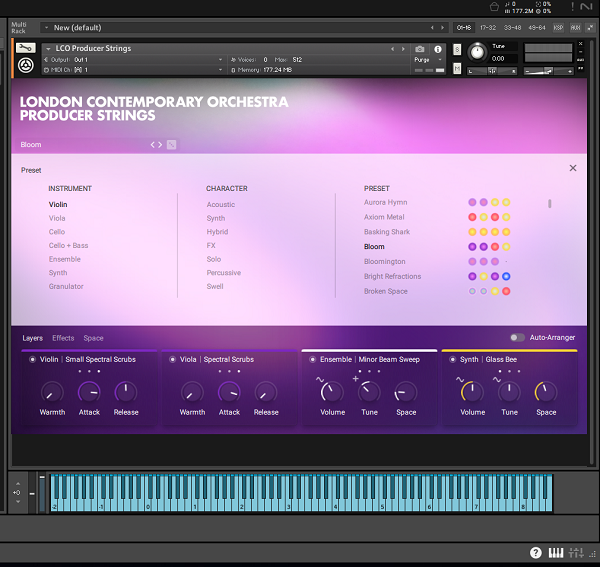This screenshot has height=567, width=600.
Task: Switch to the Space tab
Action: 93,338
